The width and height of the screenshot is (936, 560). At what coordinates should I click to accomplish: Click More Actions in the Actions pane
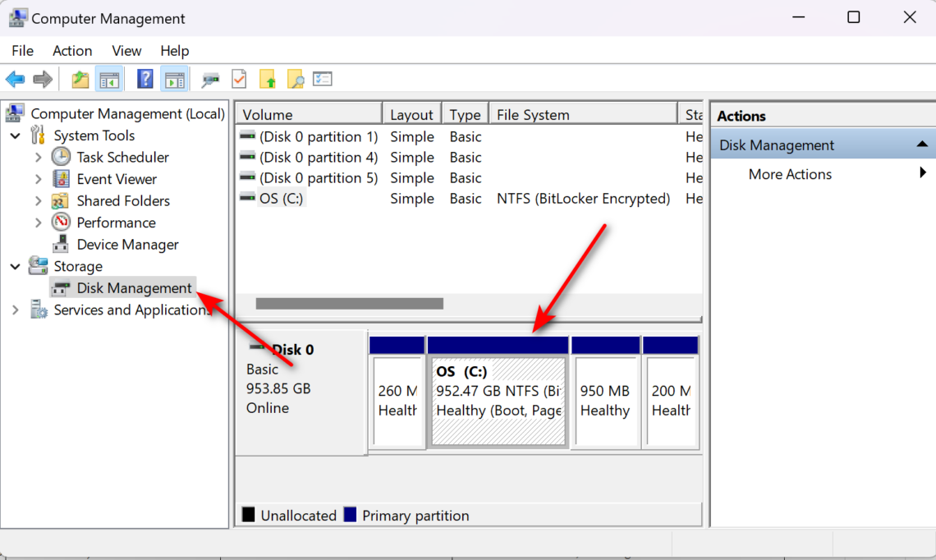(x=789, y=174)
